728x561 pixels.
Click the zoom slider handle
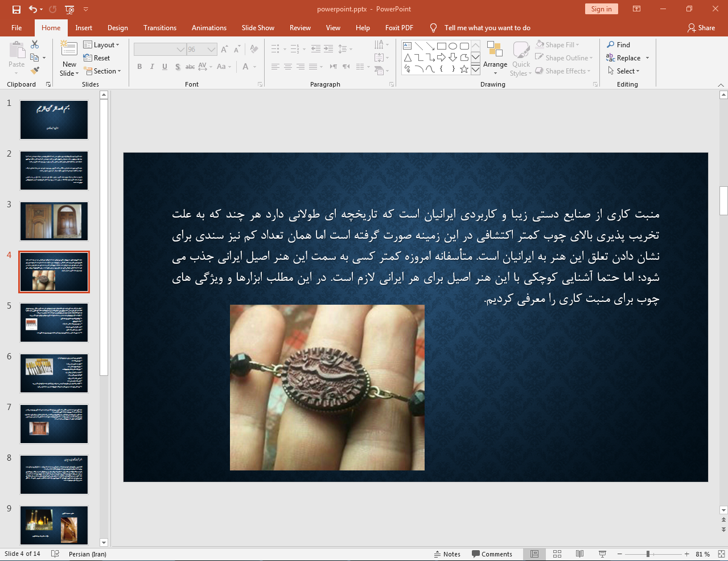(x=648, y=554)
